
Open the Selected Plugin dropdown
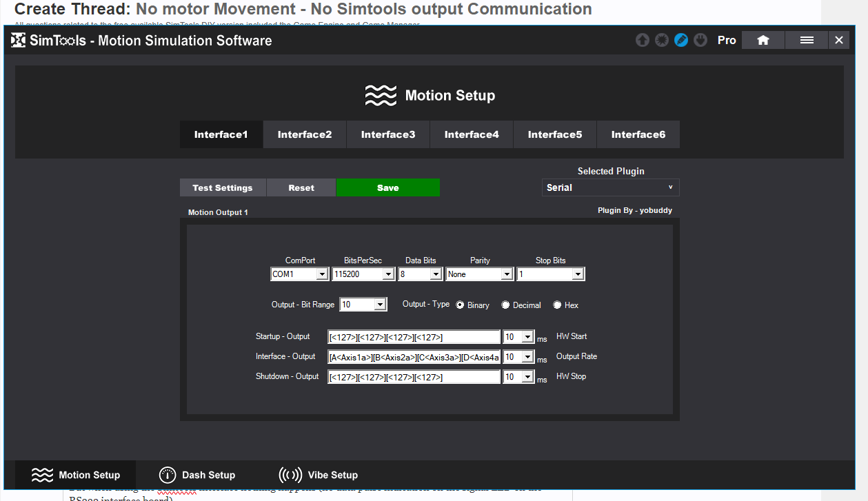click(x=611, y=187)
